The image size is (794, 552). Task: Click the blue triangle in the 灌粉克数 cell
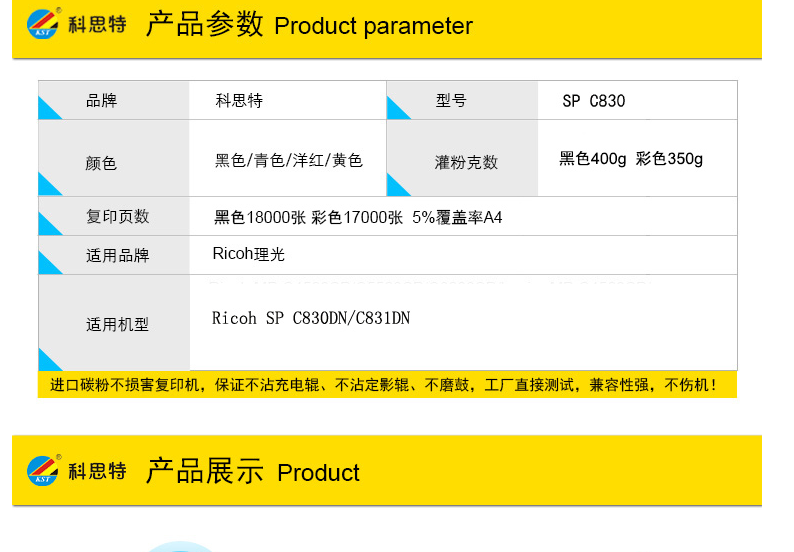pos(399,184)
